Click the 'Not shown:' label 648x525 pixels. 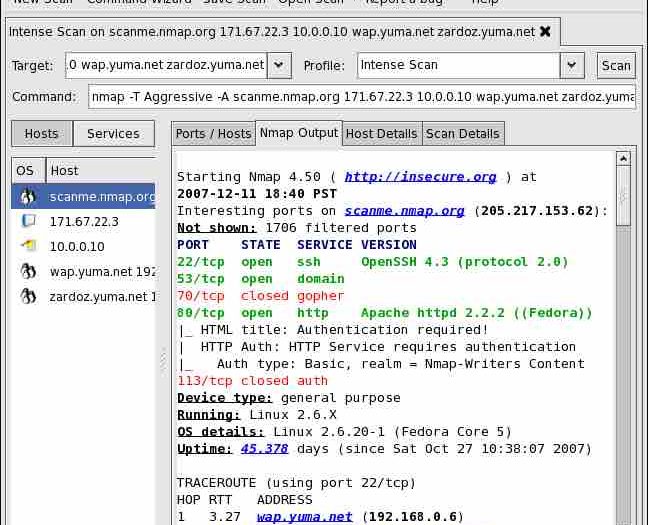217,228
